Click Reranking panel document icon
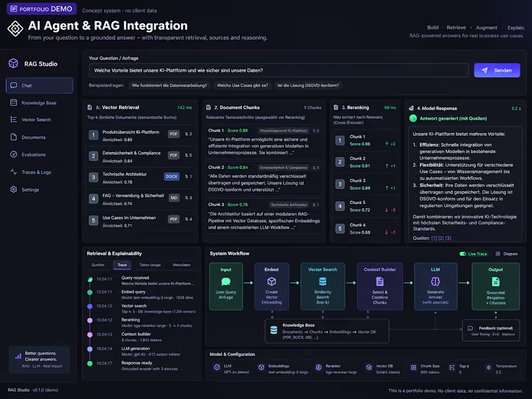This screenshot has height=399, width=532. pos(336,107)
